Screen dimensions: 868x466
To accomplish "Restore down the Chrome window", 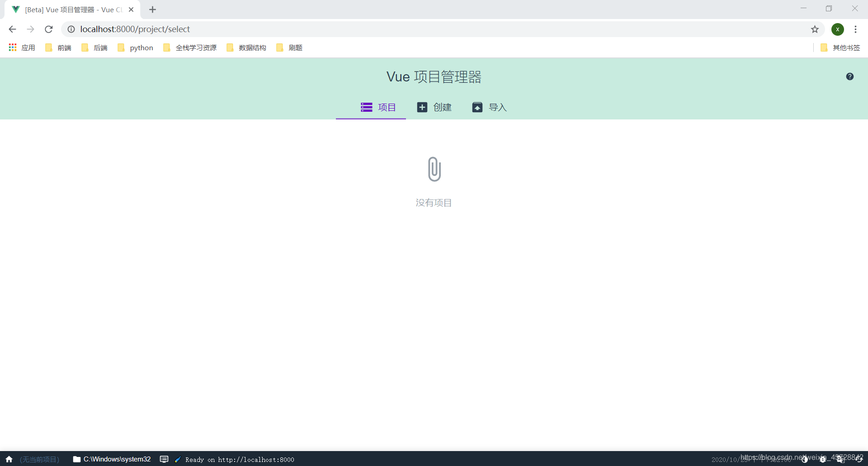I will (x=829, y=8).
